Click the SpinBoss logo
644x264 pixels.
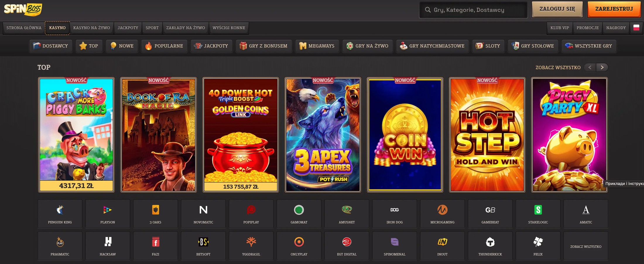pos(23,9)
